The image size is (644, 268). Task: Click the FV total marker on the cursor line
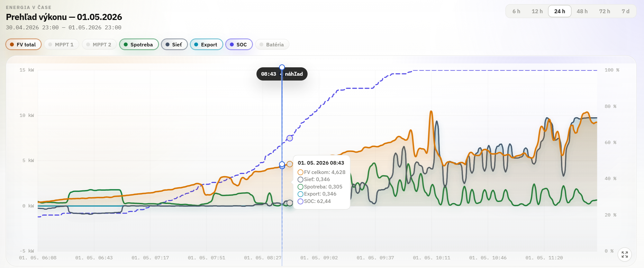[282, 164]
